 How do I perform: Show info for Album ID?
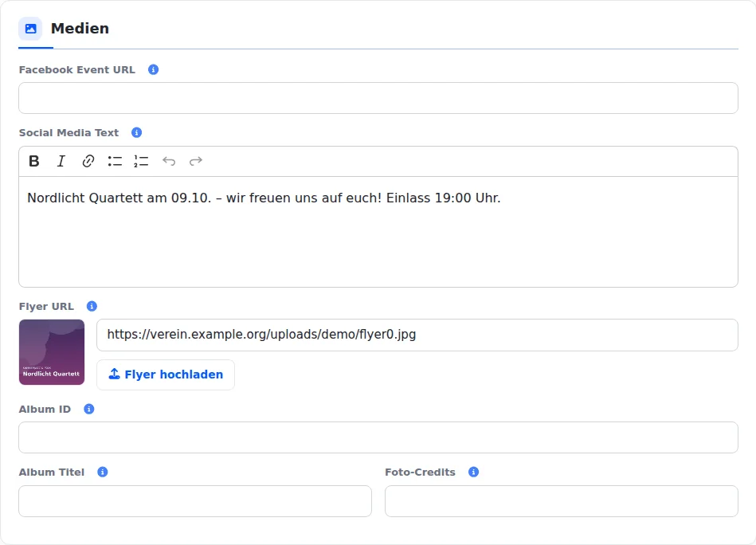pos(88,409)
